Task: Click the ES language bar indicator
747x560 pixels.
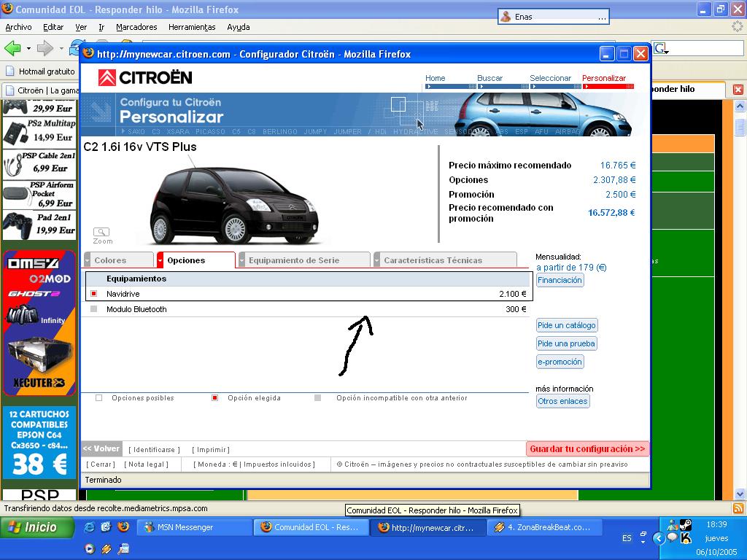Action: click(x=627, y=538)
